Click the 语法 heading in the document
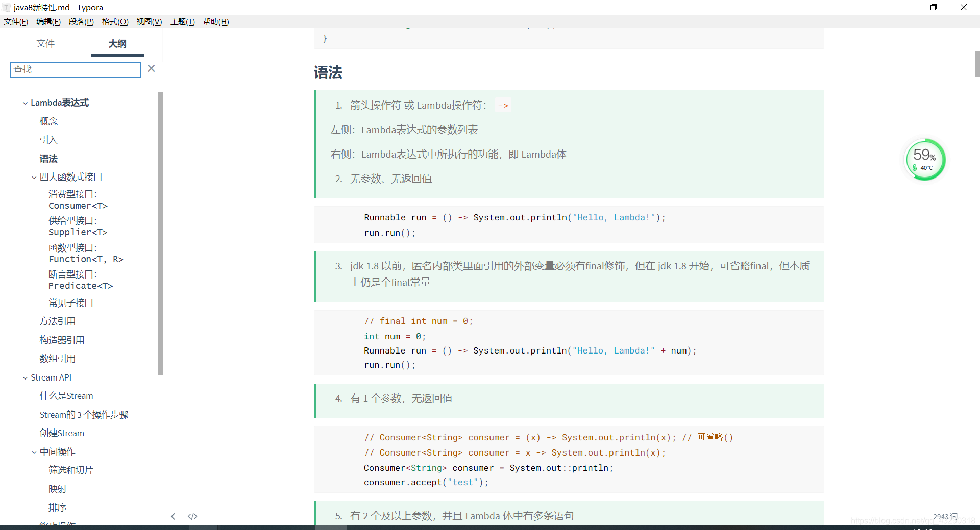 [328, 72]
